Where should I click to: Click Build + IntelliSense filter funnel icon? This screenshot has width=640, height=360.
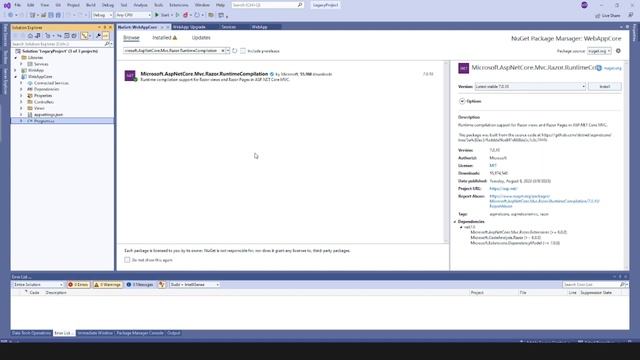pyautogui.click(x=162, y=284)
